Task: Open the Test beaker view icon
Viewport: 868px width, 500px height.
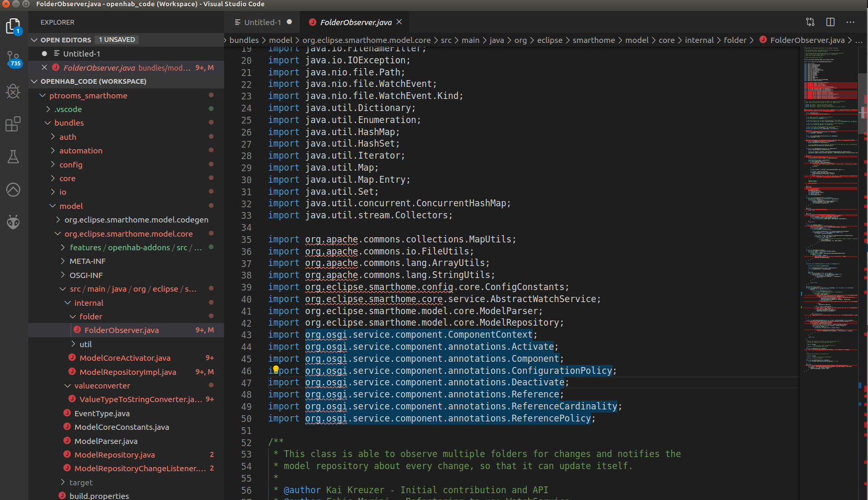Action: point(13,157)
